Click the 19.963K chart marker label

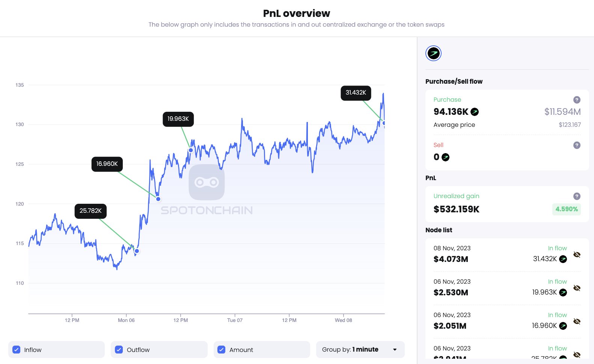click(178, 119)
